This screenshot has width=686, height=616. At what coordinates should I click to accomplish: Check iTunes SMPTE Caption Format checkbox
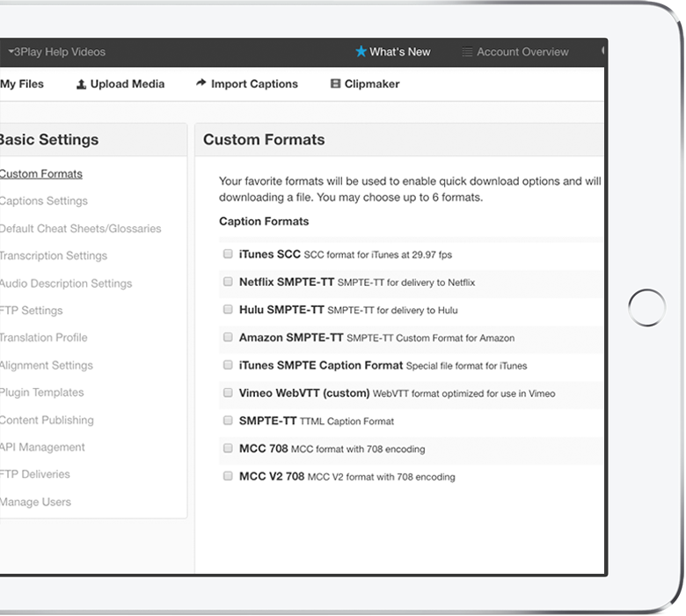click(228, 364)
